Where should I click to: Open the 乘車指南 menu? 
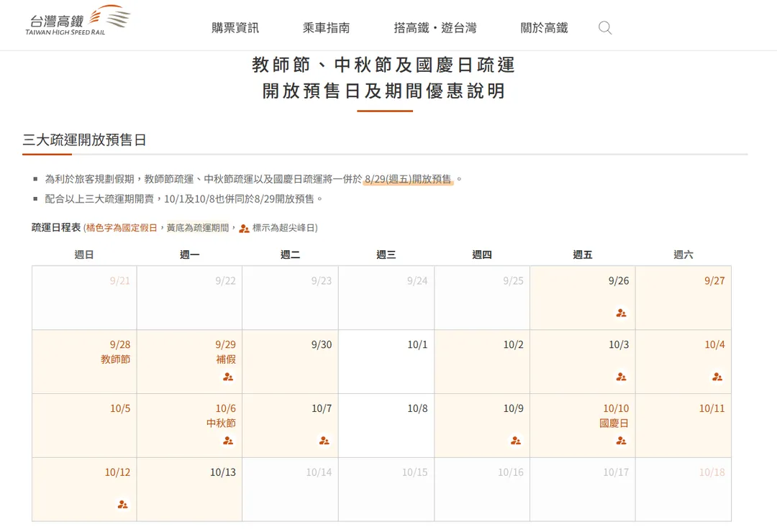(x=326, y=28)
